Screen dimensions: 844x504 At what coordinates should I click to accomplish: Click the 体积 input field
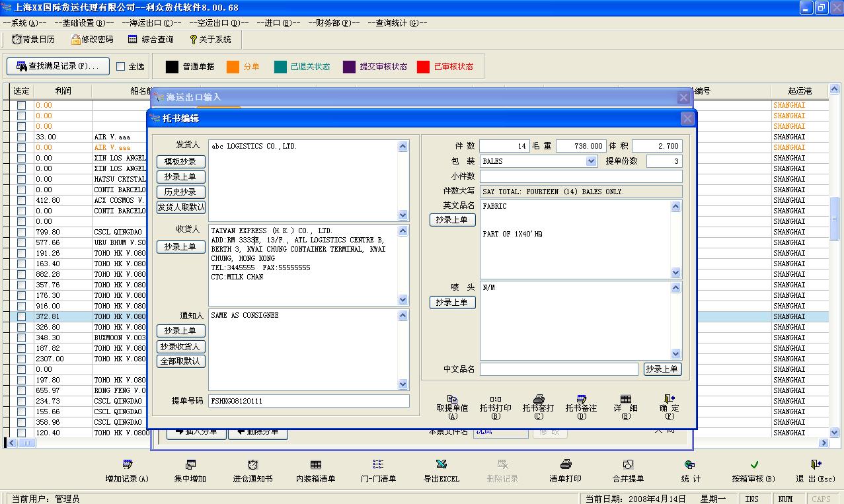[657, 146]
